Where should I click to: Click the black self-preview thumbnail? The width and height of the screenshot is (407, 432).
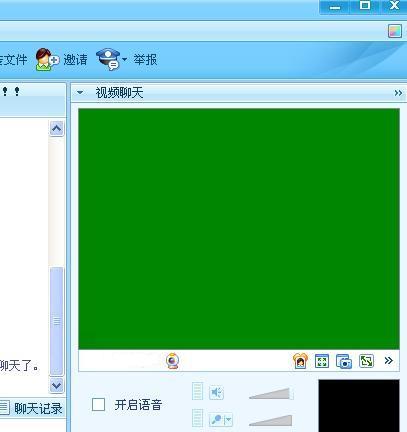359,405
